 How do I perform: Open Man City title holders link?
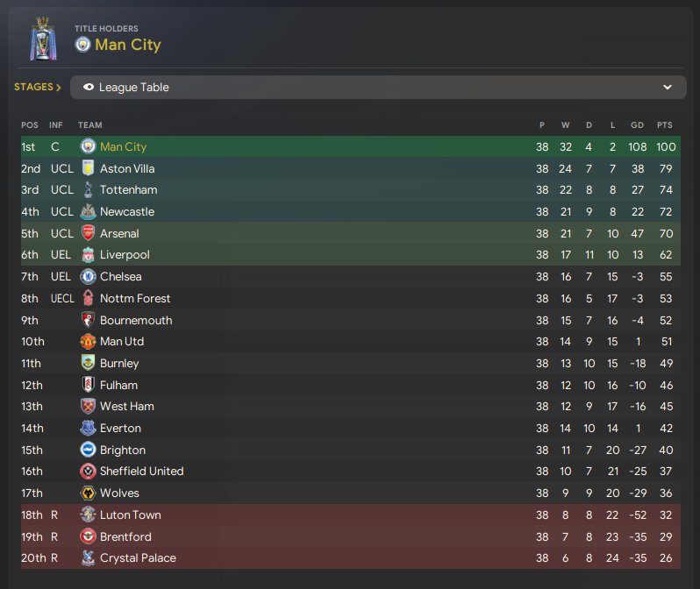[128, 45]
